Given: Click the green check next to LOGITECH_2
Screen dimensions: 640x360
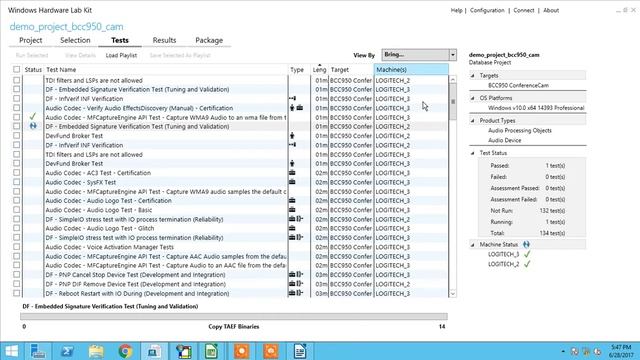Looking at the screenshot, I should click(527, 264).
